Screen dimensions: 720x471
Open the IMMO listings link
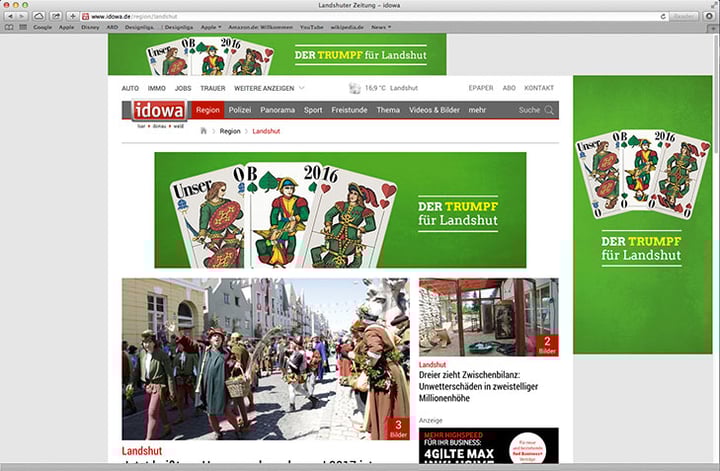pos(157,88)
